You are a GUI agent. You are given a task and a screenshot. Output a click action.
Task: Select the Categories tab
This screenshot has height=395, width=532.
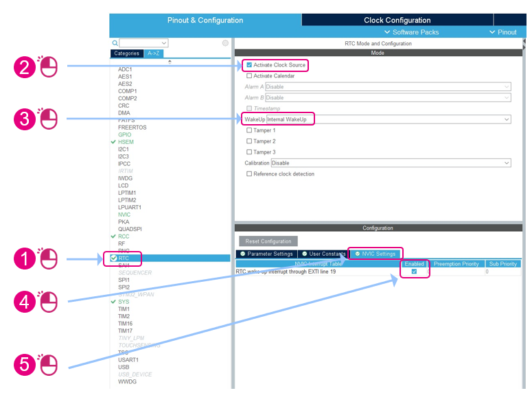126,53
